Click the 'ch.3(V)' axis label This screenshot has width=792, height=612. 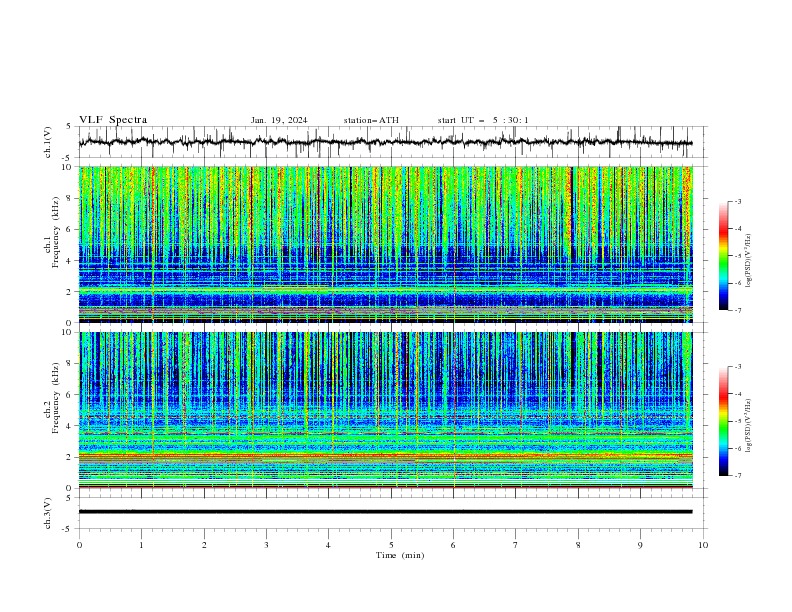click(x=48, y=513)
